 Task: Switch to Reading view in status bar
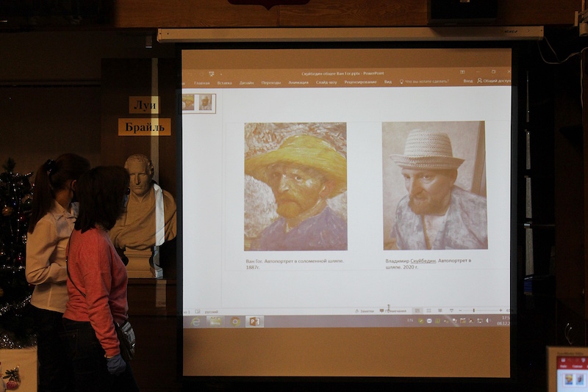440,311
